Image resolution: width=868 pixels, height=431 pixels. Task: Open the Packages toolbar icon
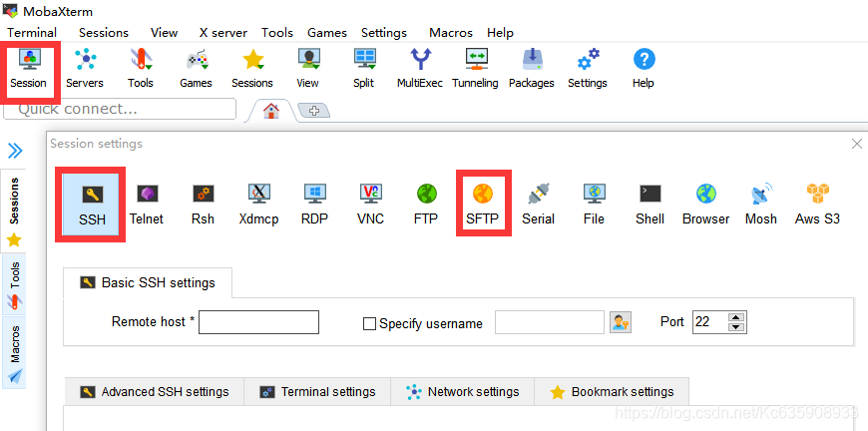pyautogui.click(x=532, y=69)
